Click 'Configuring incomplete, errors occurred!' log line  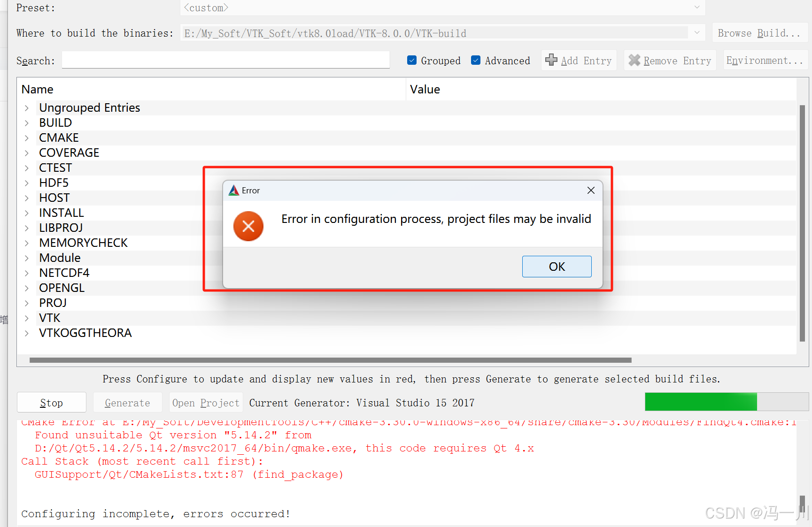point(156,514)
